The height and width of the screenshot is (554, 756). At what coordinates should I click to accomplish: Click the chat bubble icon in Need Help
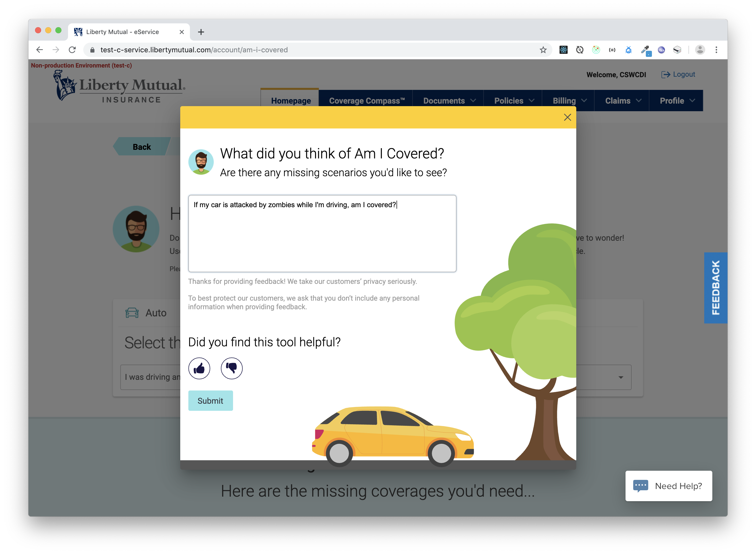click(x=640, y=486)
